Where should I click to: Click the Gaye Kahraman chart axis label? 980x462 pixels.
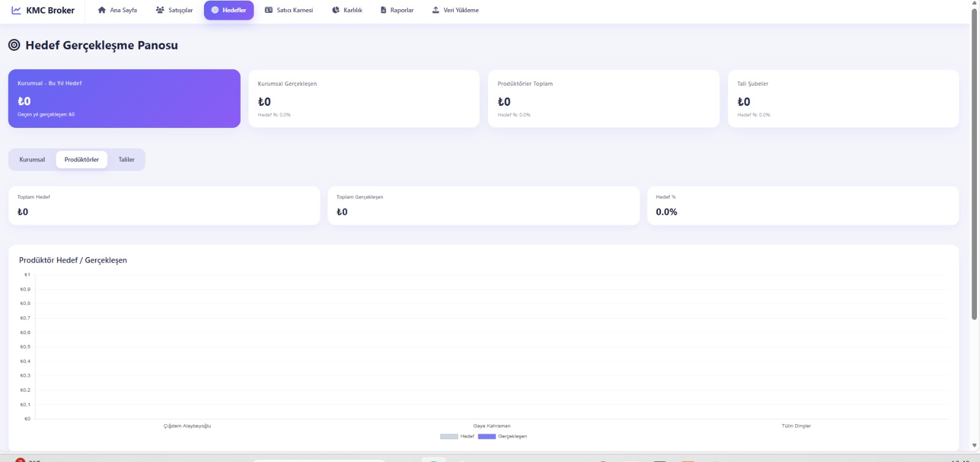pyautogui.click(x=491, y=426)
